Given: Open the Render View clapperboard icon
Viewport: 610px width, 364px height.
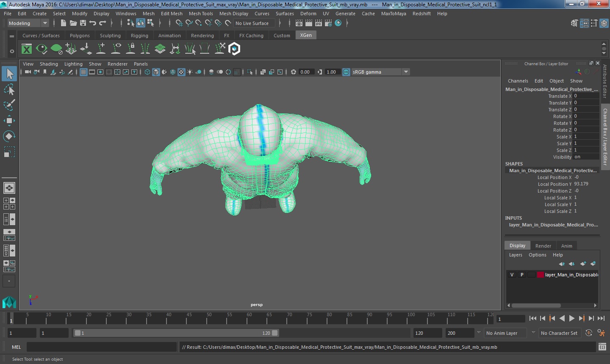Looking at the screenshot, I should tap(299, 23).
